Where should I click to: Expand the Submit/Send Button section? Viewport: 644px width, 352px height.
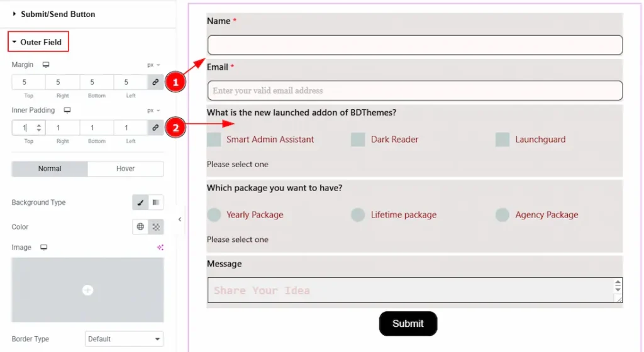tap(53, 14)
